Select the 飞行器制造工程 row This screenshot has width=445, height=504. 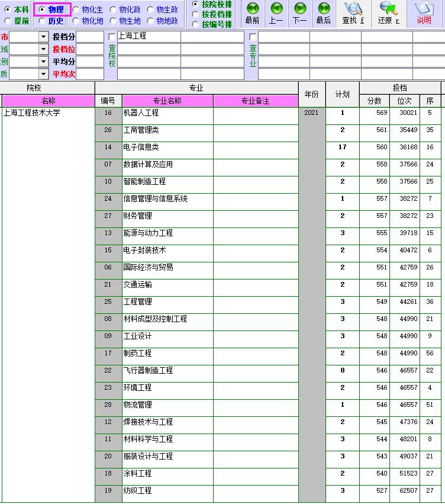167,374
